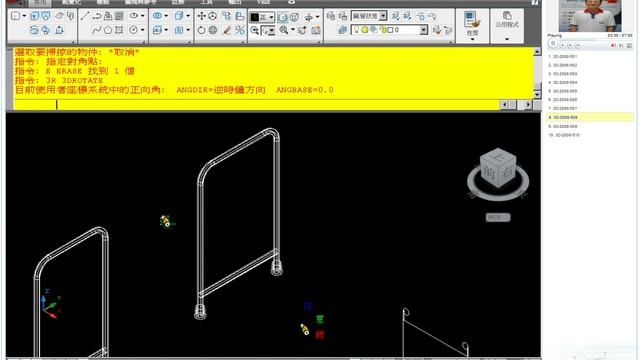Click the Zoom window magnifier icon

(284, 30)
